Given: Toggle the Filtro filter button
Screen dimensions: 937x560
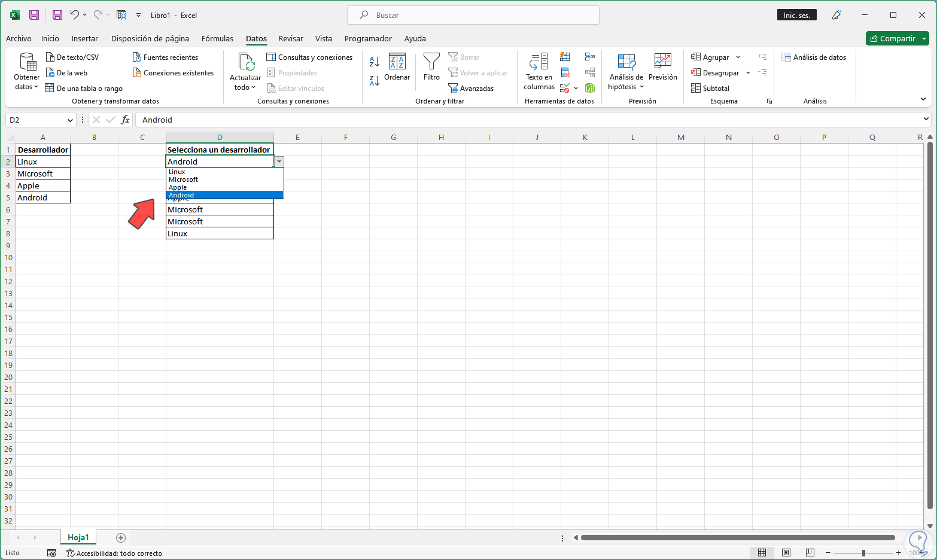Looking at the screenshot, I should click(x=431, y=67).
